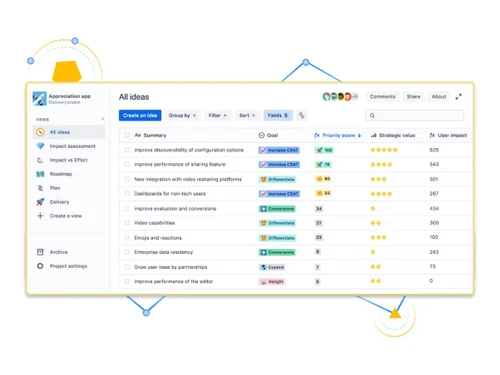Viewport: 500px width, 375px height.
Task: Click the Share button
Action: (413, 97)
